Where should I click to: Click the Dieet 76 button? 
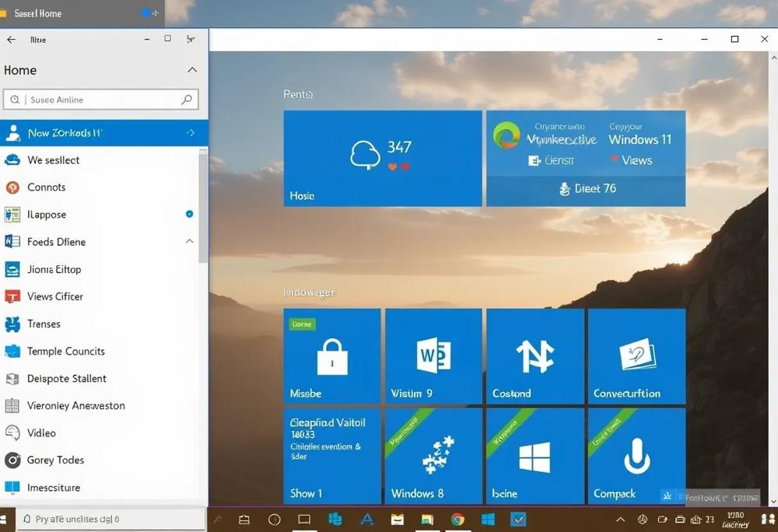click(587, 188)
